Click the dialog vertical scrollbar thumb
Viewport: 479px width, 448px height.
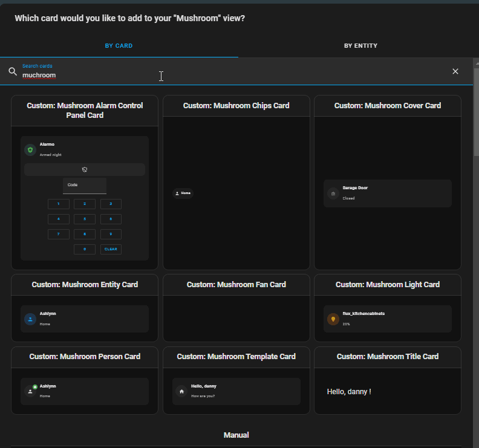[476, 112]
